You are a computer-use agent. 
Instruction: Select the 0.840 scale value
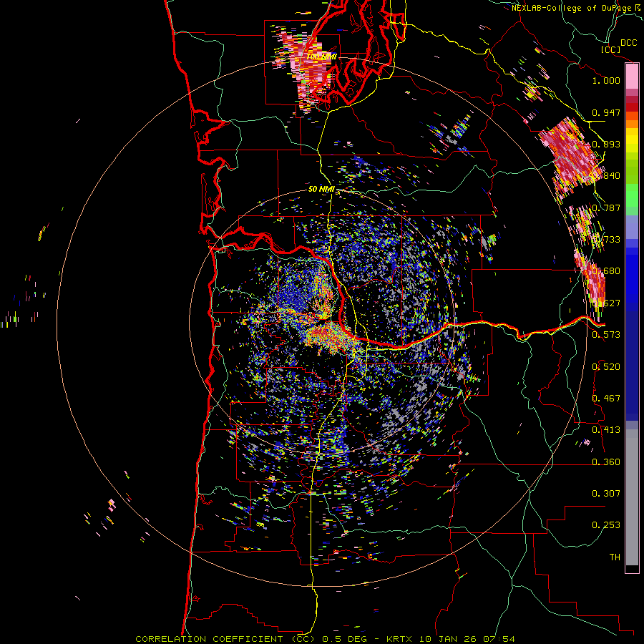point(608,176)
